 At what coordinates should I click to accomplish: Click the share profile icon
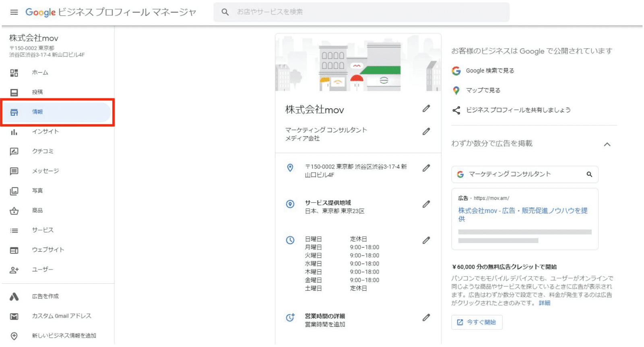click(x=456, y=110)
